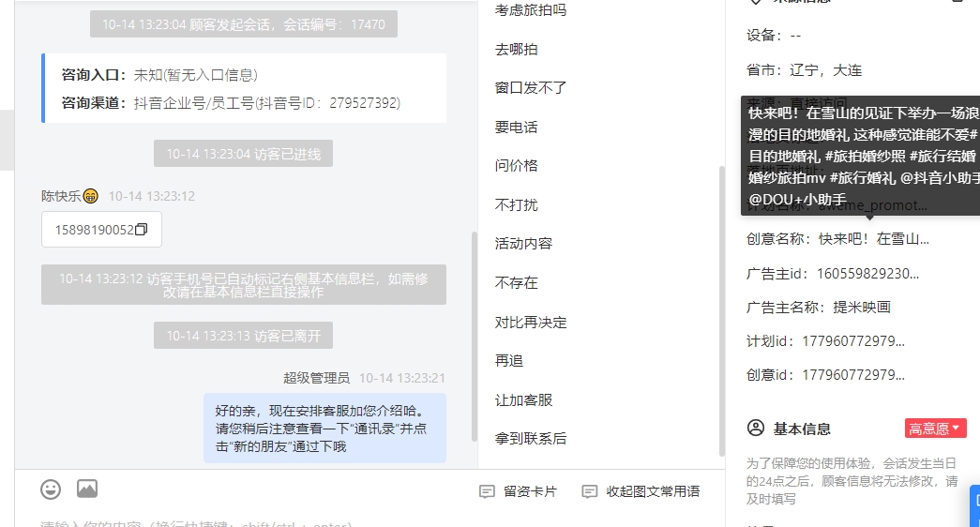Select quick phrase 窗口发不了
Viewport: 980px width, 527px height.
coord(531,88)
